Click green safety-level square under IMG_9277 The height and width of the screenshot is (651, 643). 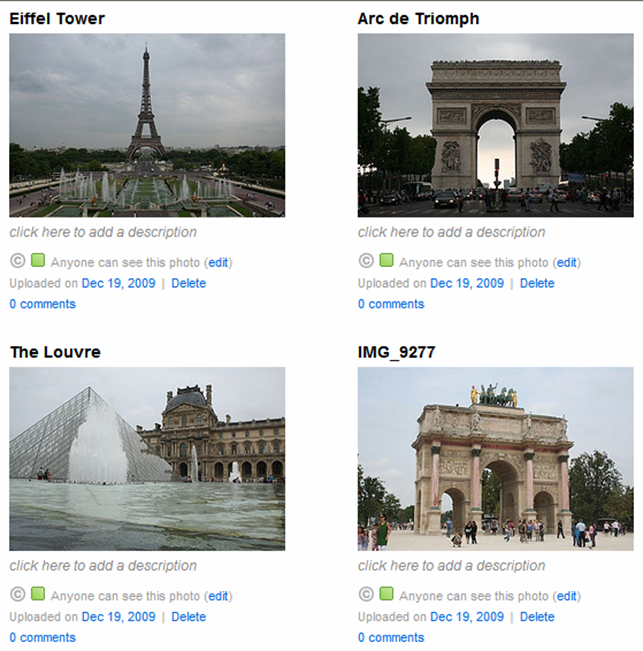(386, 594)
